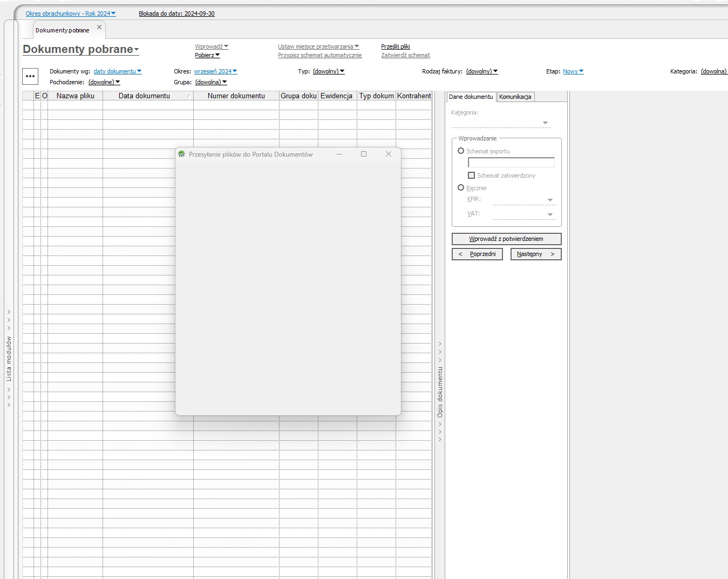Select the Schemat importu radio button
This screenshot has height=579, width=728.
coord(461,151)
